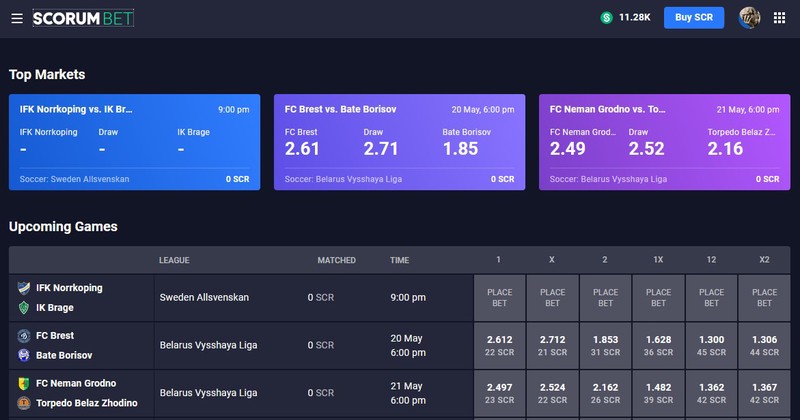Viewport: 800px width, 420px height.
Task: Select FC Neman Grodno 2.49 card odds
Action: point(567,149)
